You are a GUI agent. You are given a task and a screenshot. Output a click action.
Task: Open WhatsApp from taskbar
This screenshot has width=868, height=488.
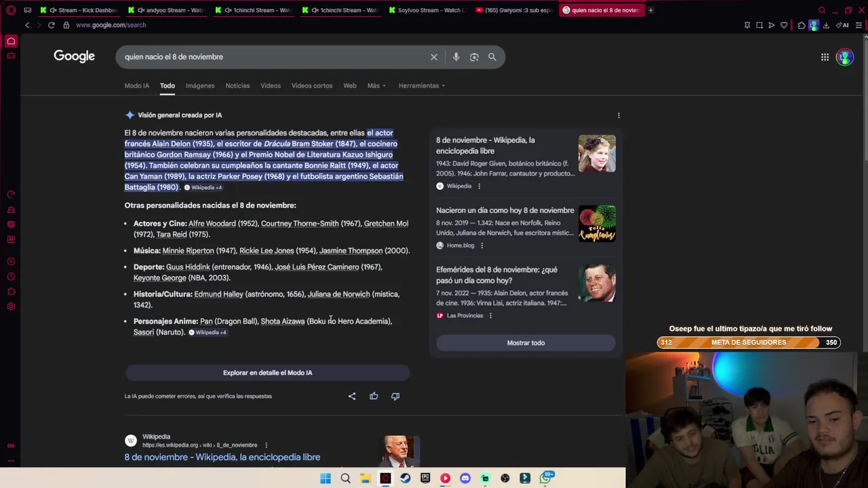coord(545,479)
